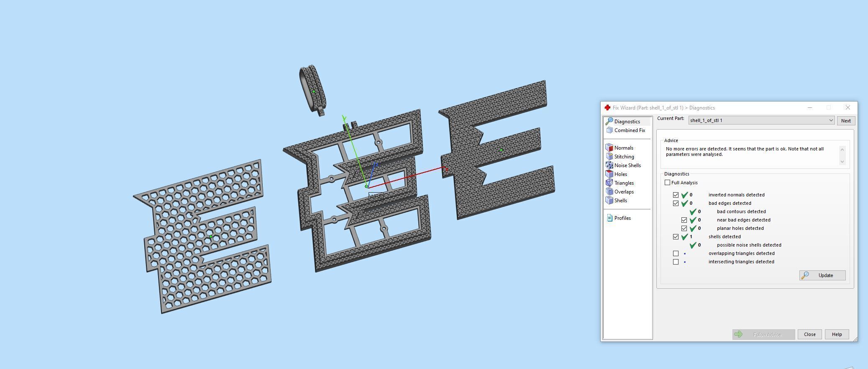Enable the Full Analysis checkbox
The image size is (868, 369).
click(x=667, y=183)
